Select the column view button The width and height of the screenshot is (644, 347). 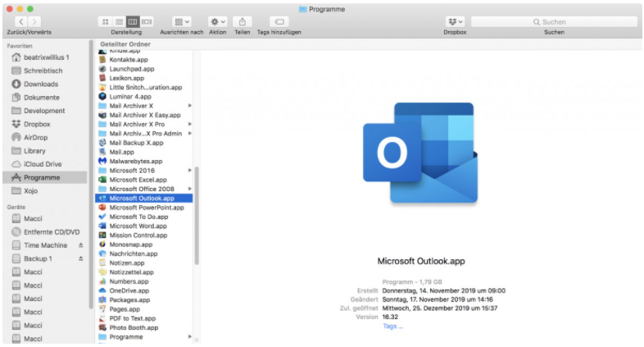(133, 22)
